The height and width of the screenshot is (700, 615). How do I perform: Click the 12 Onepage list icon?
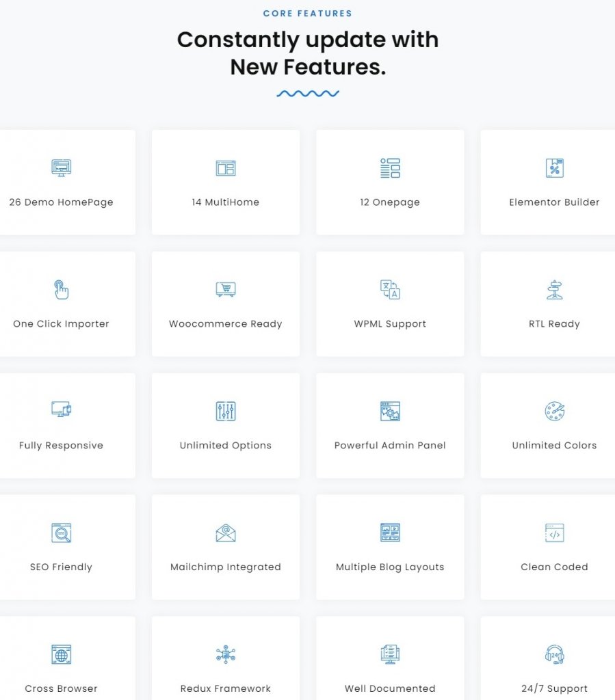390,168
